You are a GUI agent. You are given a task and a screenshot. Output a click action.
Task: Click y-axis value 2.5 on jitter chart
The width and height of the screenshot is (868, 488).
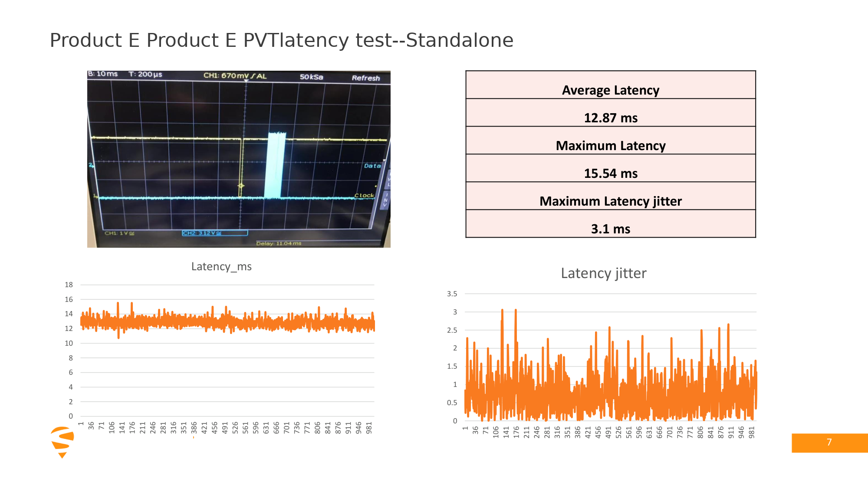(452, 331)
